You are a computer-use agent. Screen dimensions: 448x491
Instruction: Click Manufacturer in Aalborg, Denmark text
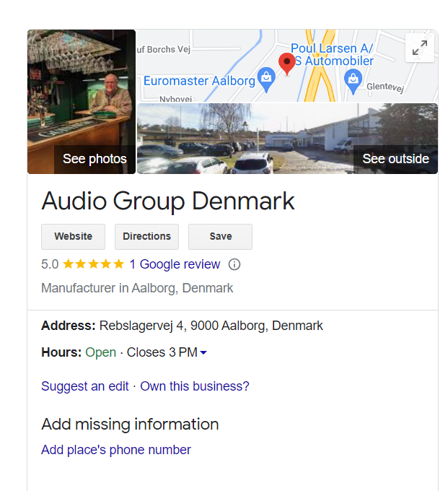coord(137,288)
